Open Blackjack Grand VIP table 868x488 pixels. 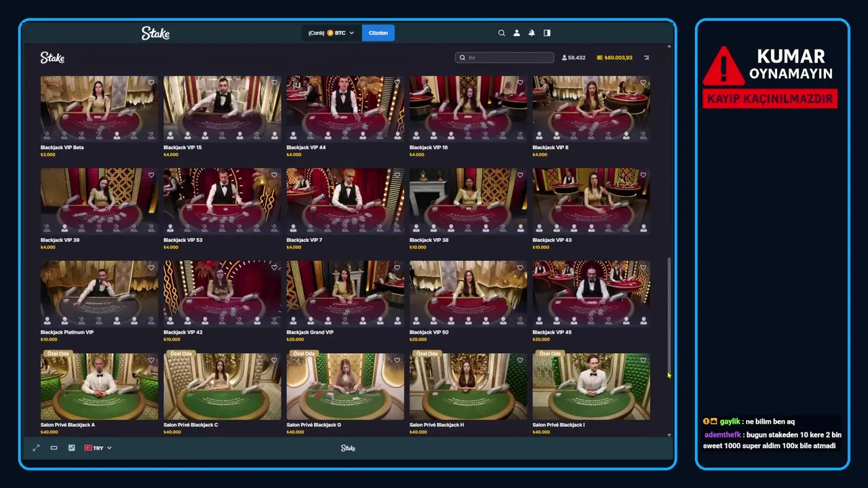pyautogui.click(x=345, y=293)
